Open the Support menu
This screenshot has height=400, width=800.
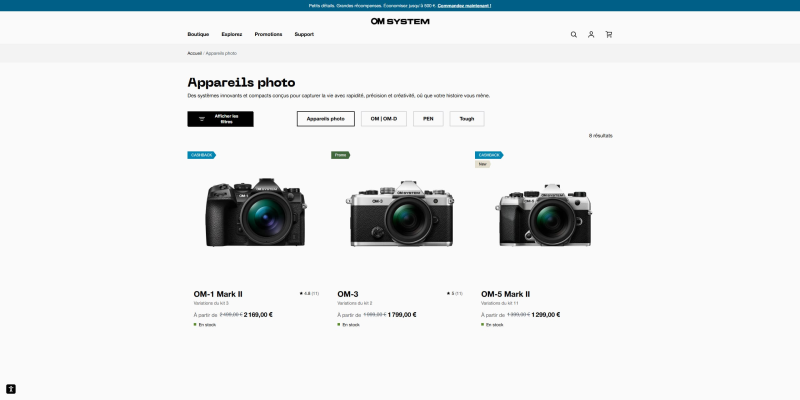[304, 35]
